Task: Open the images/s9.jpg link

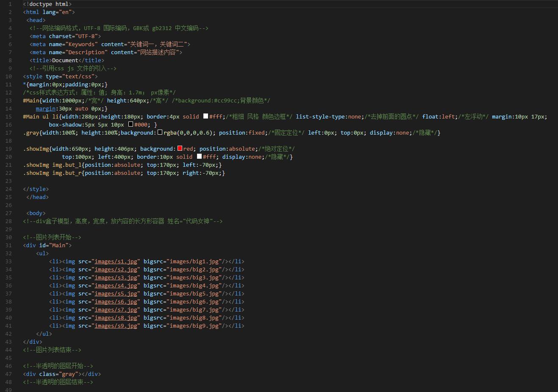Action: 116,326
